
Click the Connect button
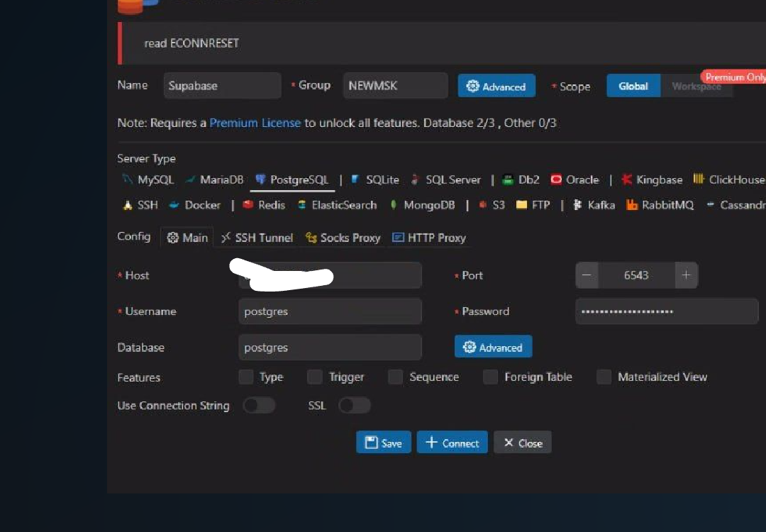click(453, 443)
